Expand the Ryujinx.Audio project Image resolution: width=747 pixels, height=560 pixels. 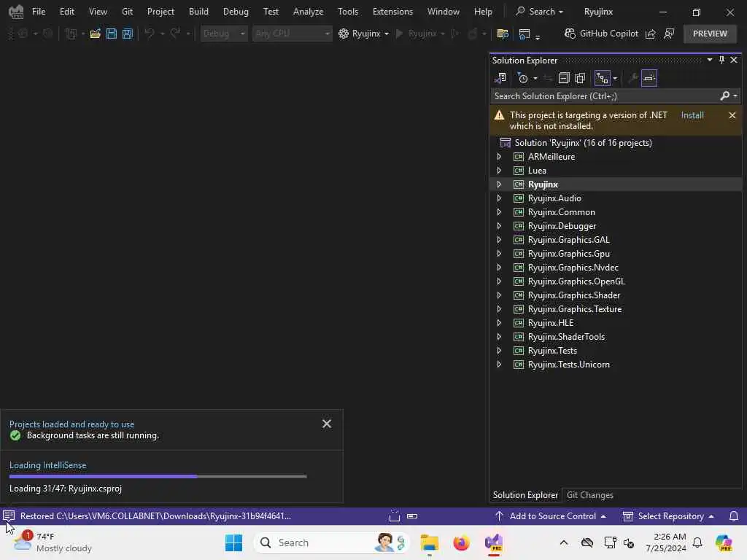click(499, 198)
